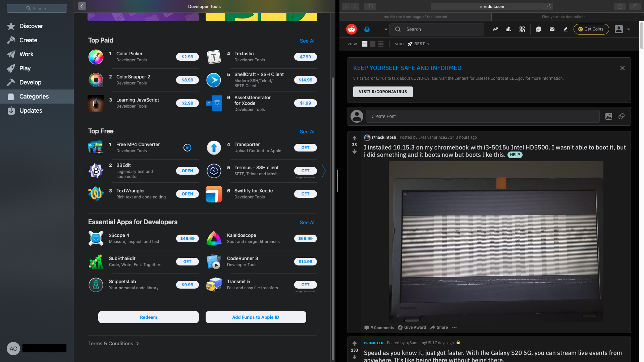Image resolution: width=644 pixels, height=362 pixels.
Task: Expand Terms & Conditions chevron
Action: tap(138, 344)
